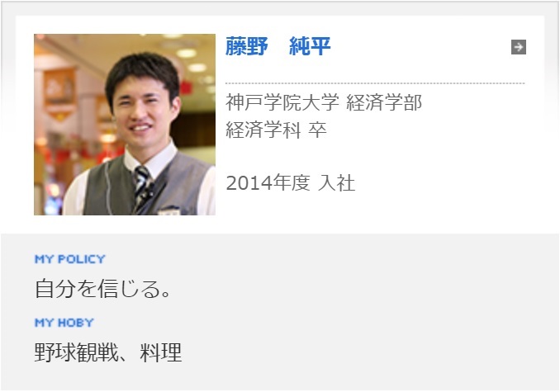Click the MY HOBY heading
The width and height of the screenshot is (560, 392).
64,323
